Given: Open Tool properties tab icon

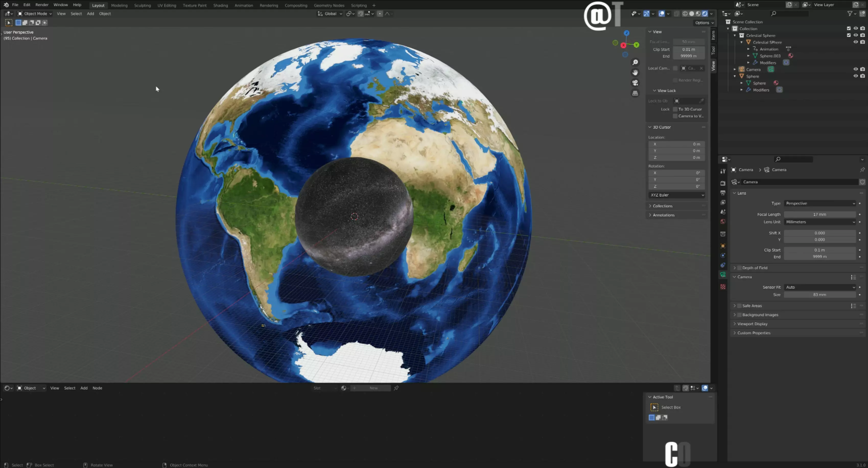Looking at the screenshot, I should point(722,171).
